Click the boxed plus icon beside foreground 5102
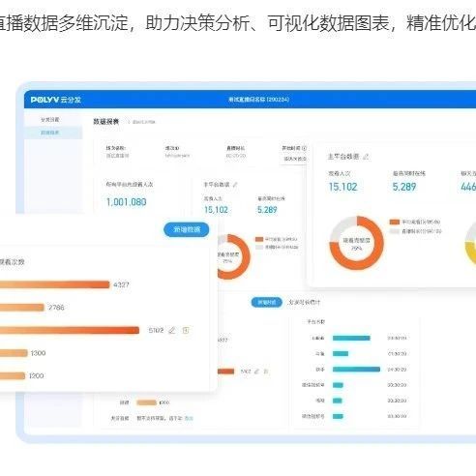This screenshot has width=476, height=476. point(186,330)
